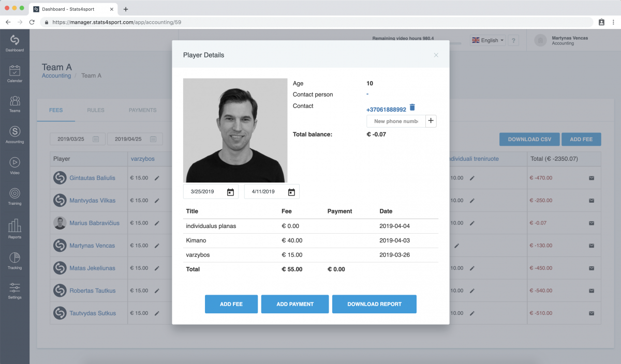Send email for € -0.07 balance row
This screenshot has height=364, width=621.
click(592, 223)
